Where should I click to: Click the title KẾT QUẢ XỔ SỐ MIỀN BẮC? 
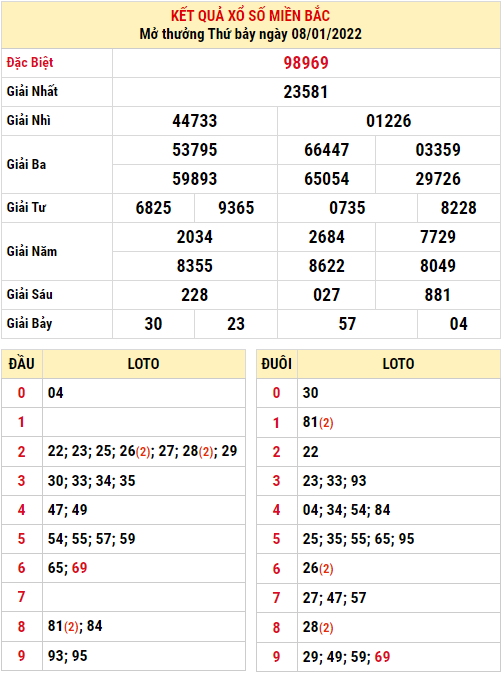click(251, 15)
